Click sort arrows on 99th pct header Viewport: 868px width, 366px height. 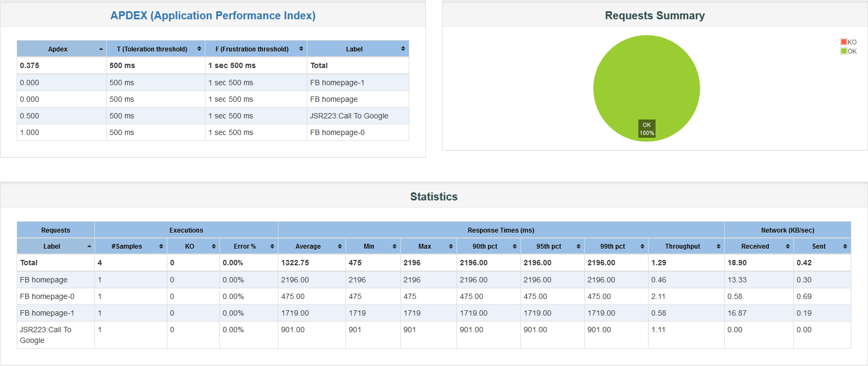tap(642, 247)
